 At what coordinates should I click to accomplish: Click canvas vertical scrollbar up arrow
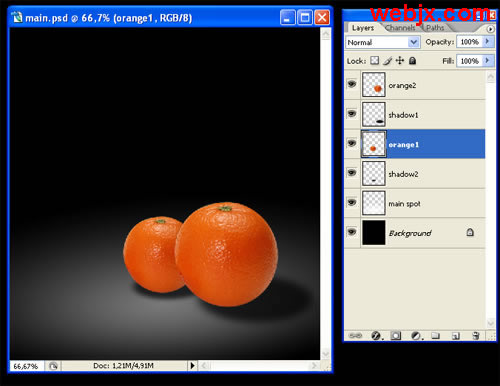tap(326, 33)
